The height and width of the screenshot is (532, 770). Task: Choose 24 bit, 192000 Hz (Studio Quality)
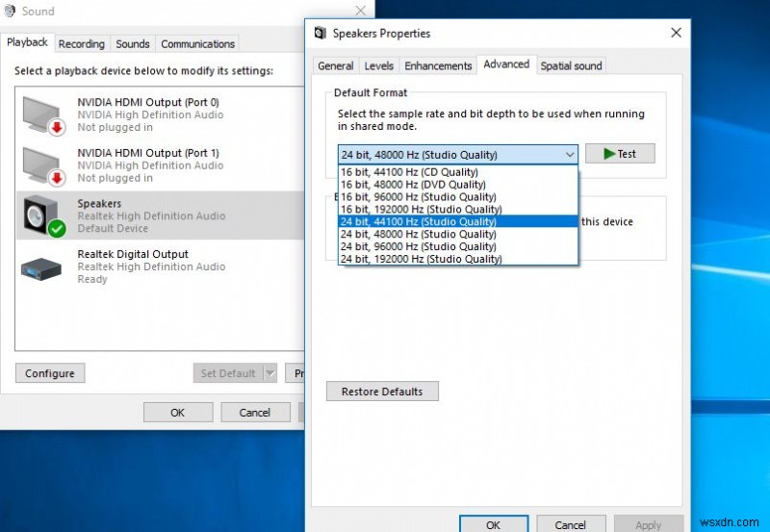pos(458,259)
